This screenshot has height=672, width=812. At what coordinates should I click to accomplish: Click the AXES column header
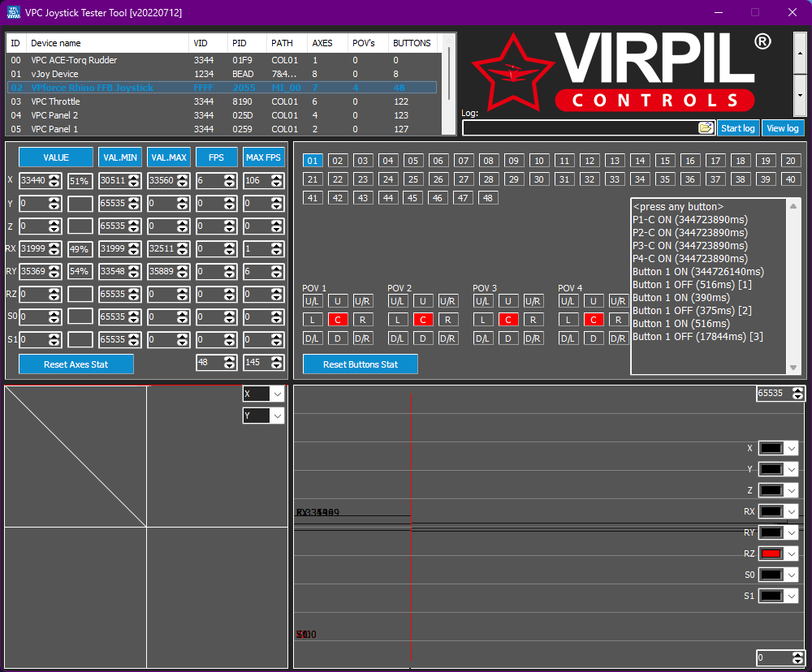(x=327, y=43)
